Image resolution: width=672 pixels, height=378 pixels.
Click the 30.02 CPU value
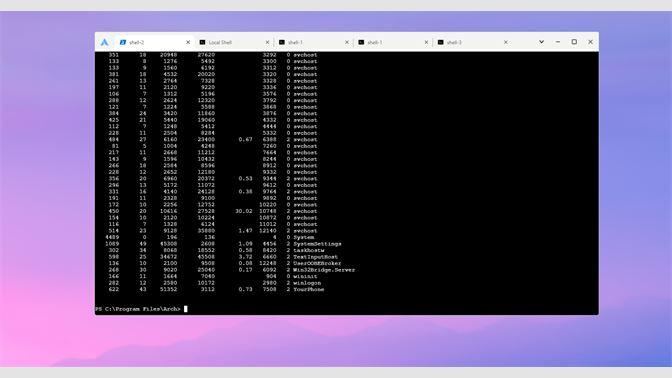click(244, 211)
